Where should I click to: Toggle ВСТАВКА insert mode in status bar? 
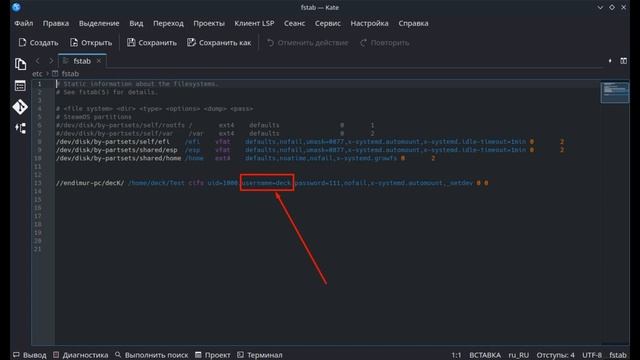[485, 355]
